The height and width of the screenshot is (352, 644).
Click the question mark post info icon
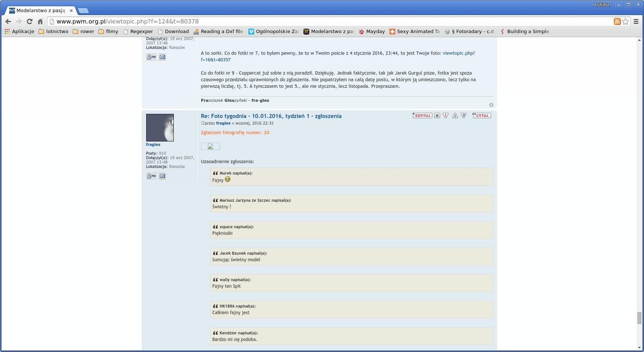(464, 116)
